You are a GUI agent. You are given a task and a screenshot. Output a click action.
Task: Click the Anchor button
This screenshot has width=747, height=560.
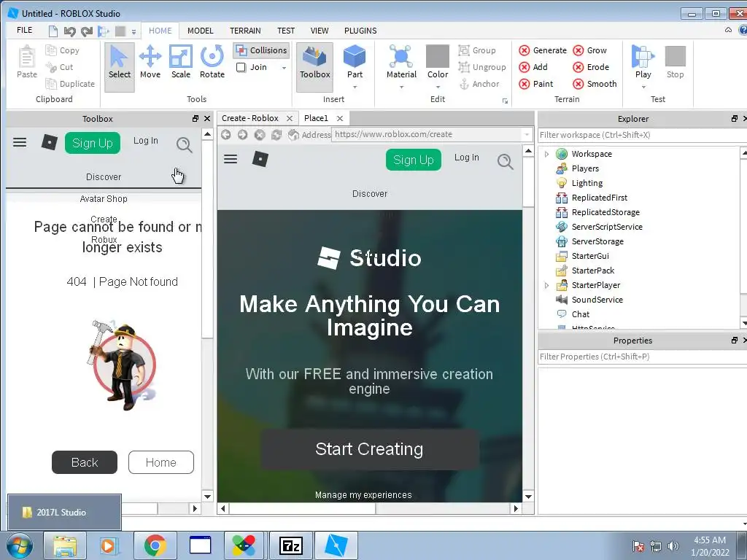479,84
